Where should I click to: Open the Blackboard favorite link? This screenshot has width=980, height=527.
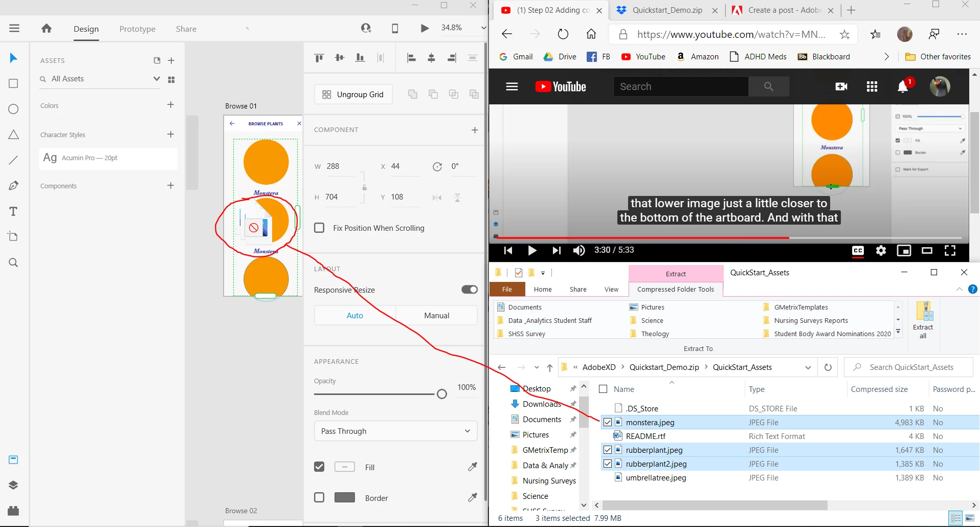click(x=824, y=57)
